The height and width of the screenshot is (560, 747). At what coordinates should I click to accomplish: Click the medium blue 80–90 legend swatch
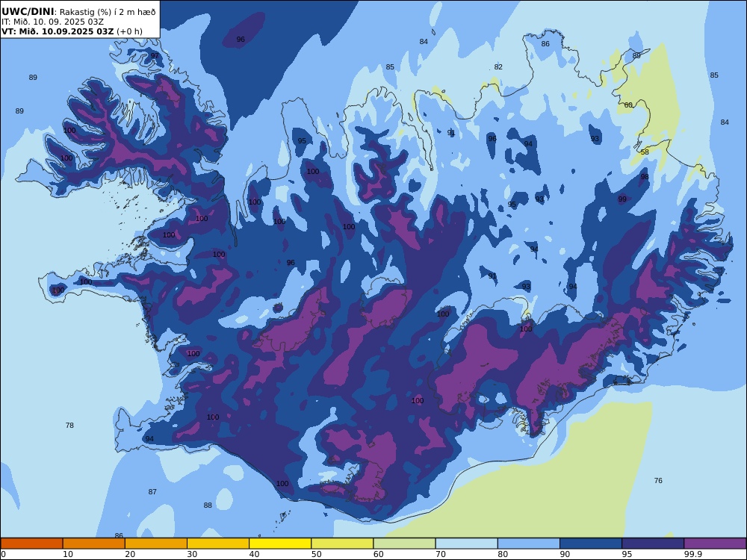pyautogui.click(x=529, y=544)
